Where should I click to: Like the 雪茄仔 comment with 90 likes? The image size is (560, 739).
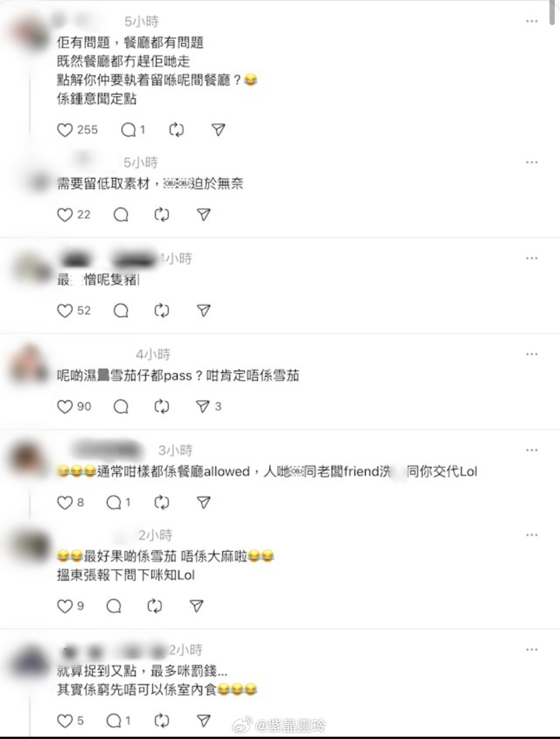coord(65,406)
